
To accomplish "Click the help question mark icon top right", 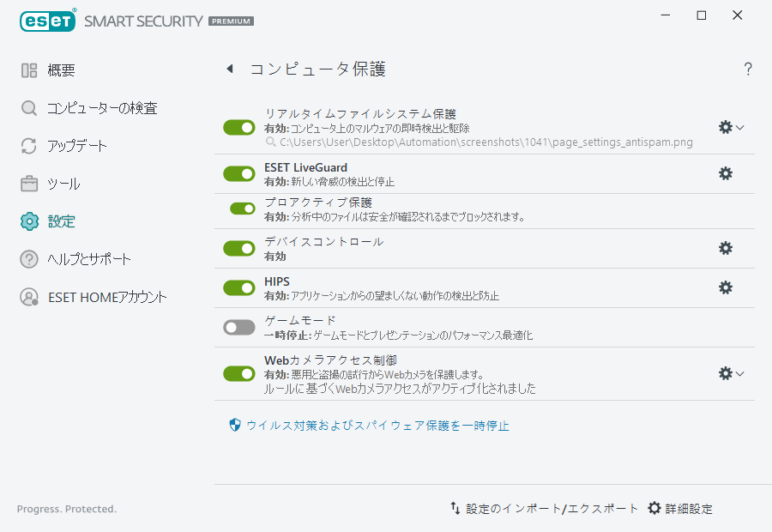I will pos(747,69).
